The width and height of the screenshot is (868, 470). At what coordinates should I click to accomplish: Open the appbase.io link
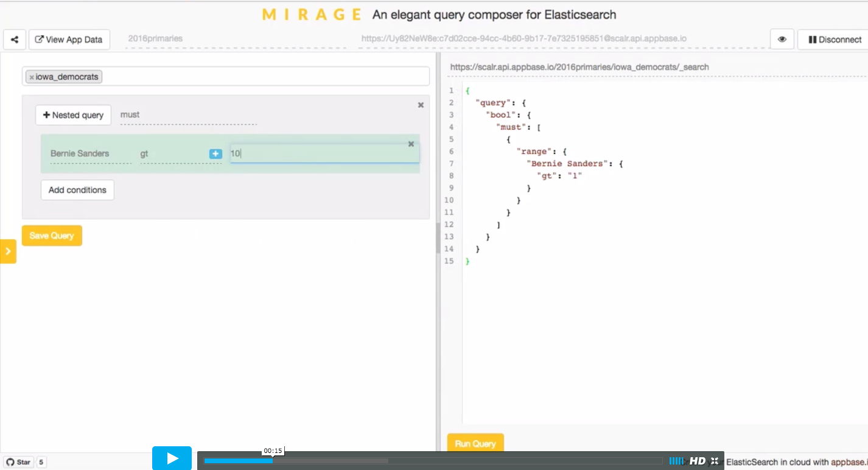849,462
